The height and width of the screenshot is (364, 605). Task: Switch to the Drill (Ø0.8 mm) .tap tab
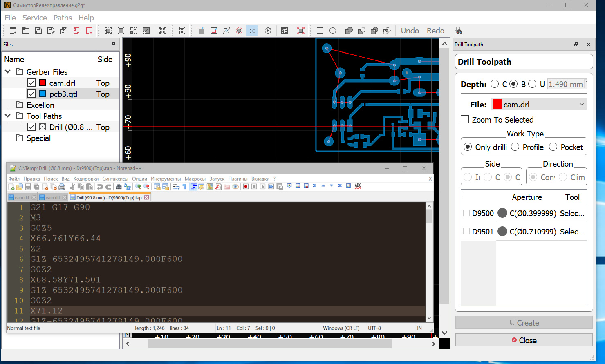pyautogui.click(x=109, y=198)
